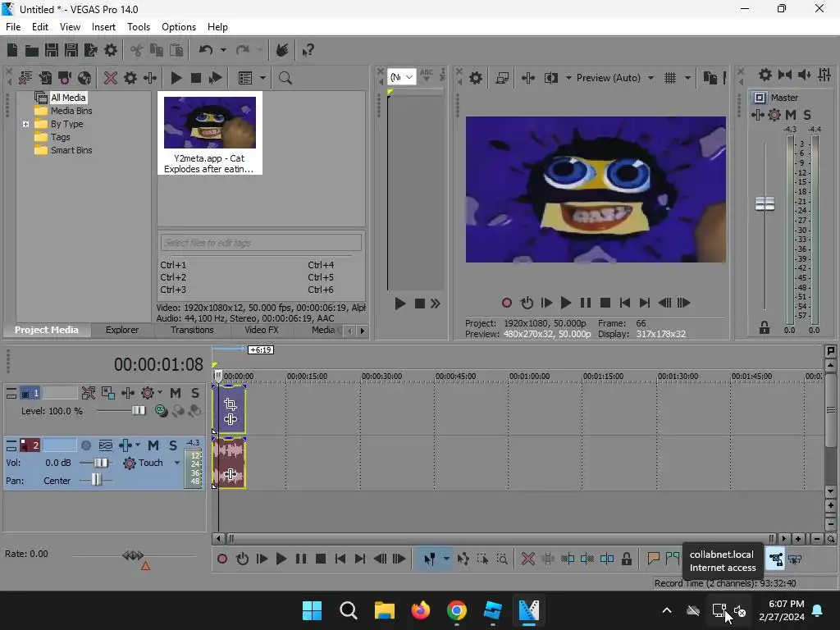
Task: Toggle Master bus Solo button
Action: (x=807, y=115)
